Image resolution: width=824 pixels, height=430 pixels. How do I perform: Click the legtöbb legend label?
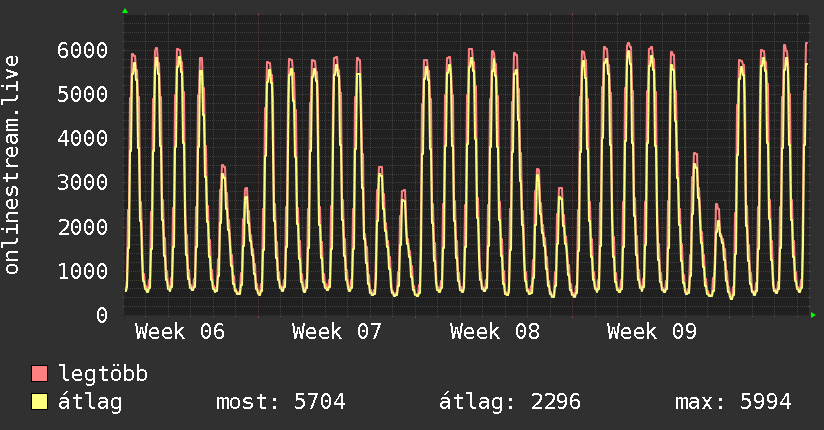coord(103,375)
